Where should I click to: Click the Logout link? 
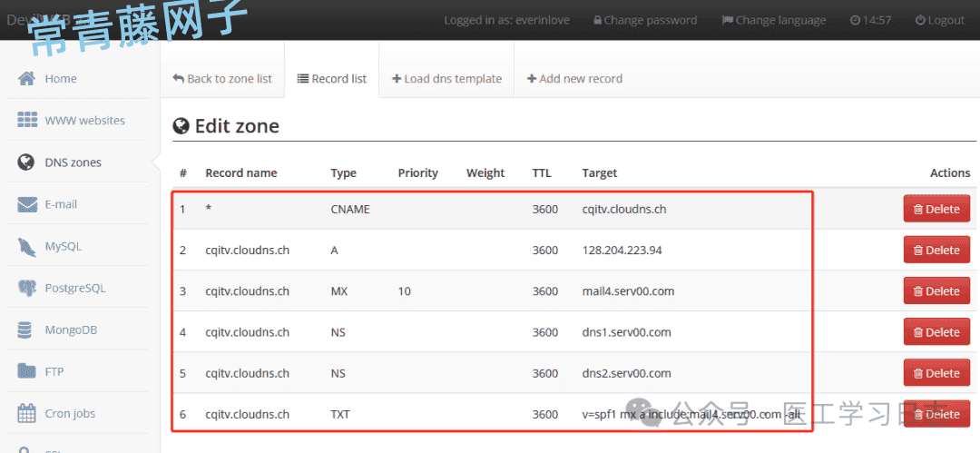coord(940,20)
